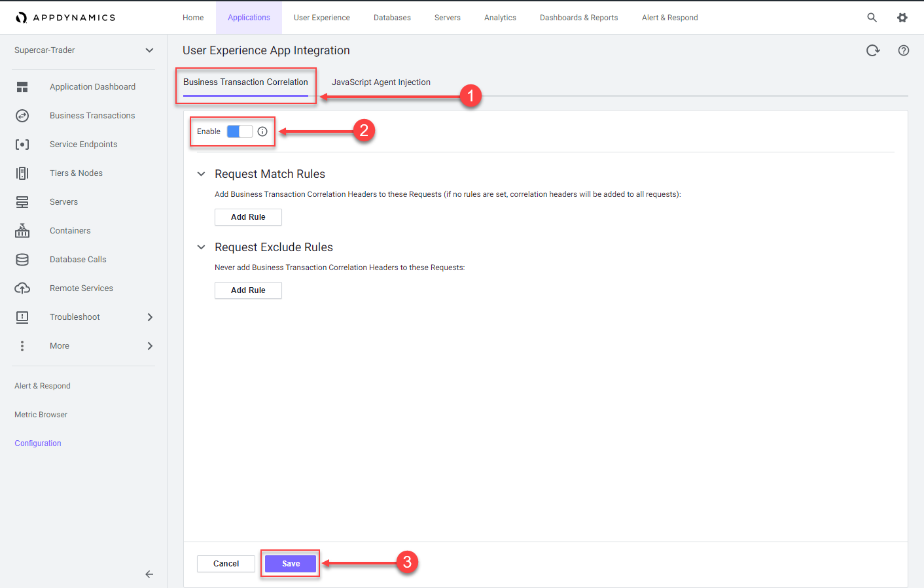Open Remote Services in sidebar

(x=81, y=288)
